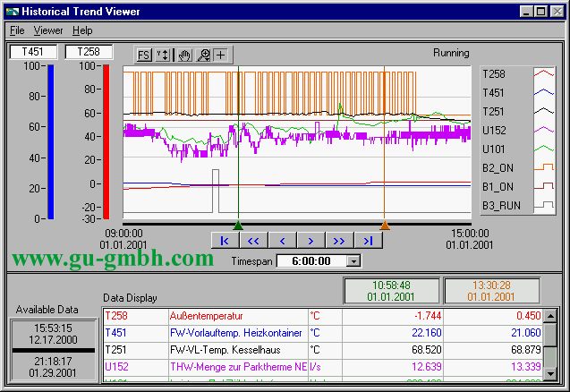Open the Timespan dropdown list
This screenshot has height=392, width=570.
(x=353, y=260)
